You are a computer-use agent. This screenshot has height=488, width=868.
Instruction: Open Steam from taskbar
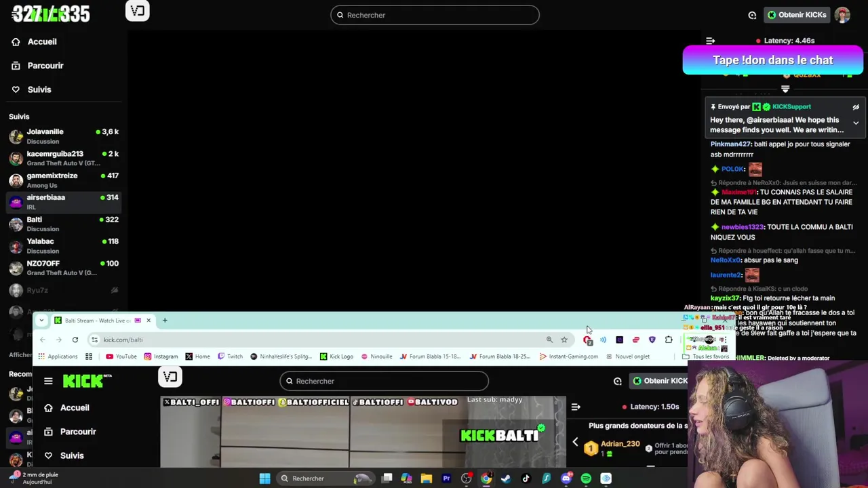[x=506, y=479]
